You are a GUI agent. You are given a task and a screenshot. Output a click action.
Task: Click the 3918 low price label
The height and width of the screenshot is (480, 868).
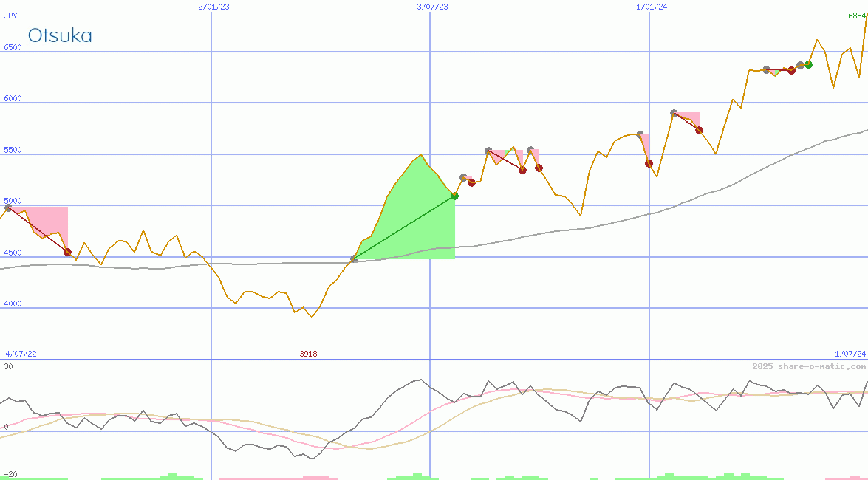[308, 354]
